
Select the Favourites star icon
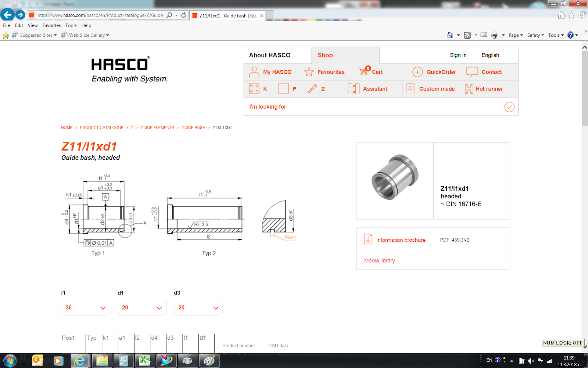(309, 72)
